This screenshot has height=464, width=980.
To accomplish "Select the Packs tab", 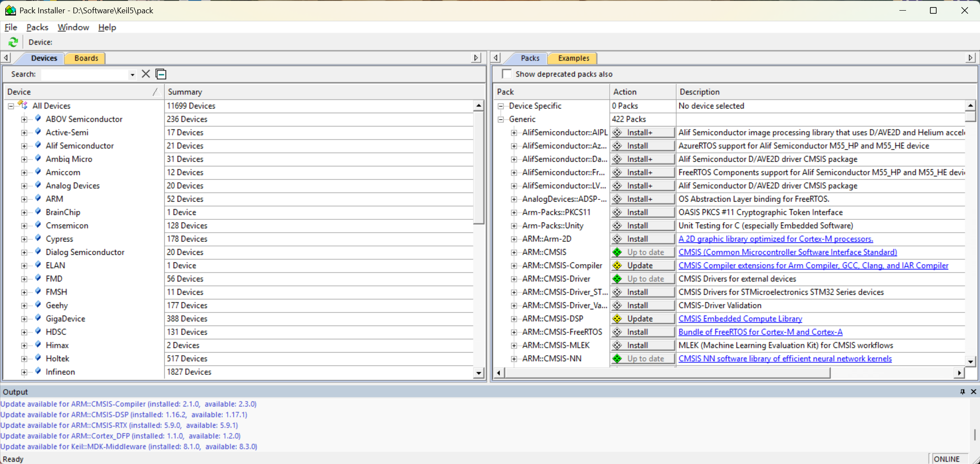I will pos(530,58).
